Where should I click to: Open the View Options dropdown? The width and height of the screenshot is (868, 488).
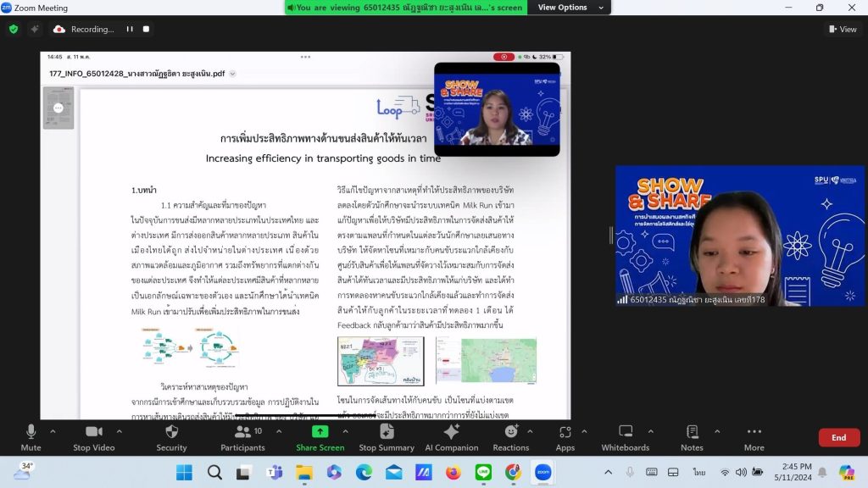[x=570, y=7]
